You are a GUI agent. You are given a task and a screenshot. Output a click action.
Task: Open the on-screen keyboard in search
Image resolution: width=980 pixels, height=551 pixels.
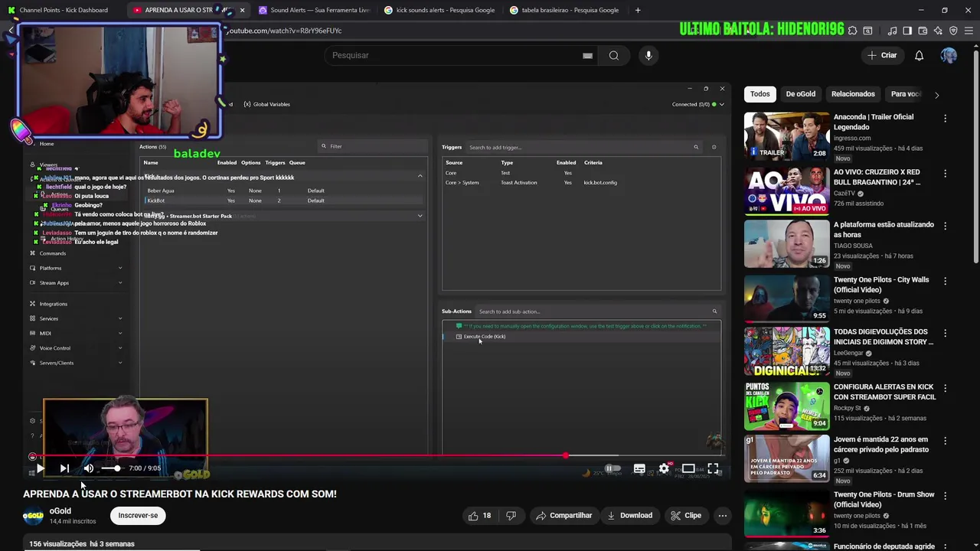(587, 55)
